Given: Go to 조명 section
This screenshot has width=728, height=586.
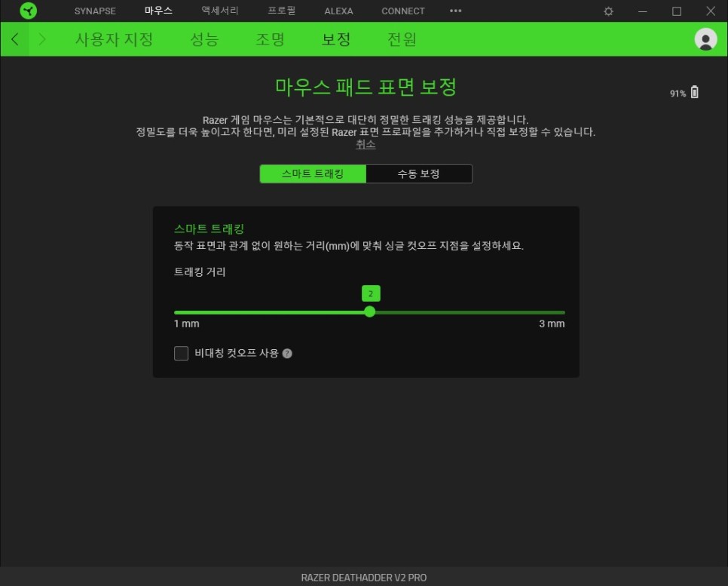Looking at the screenshot, I should coord(271,39).
